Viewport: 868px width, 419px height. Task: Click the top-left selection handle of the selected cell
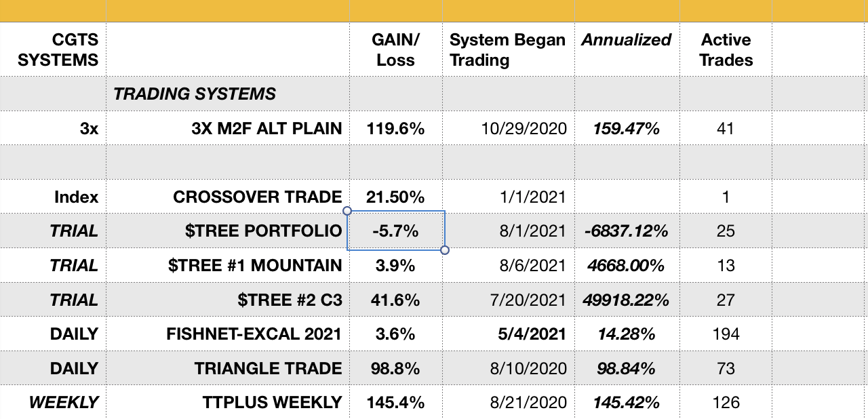click(x=348, y=211)
